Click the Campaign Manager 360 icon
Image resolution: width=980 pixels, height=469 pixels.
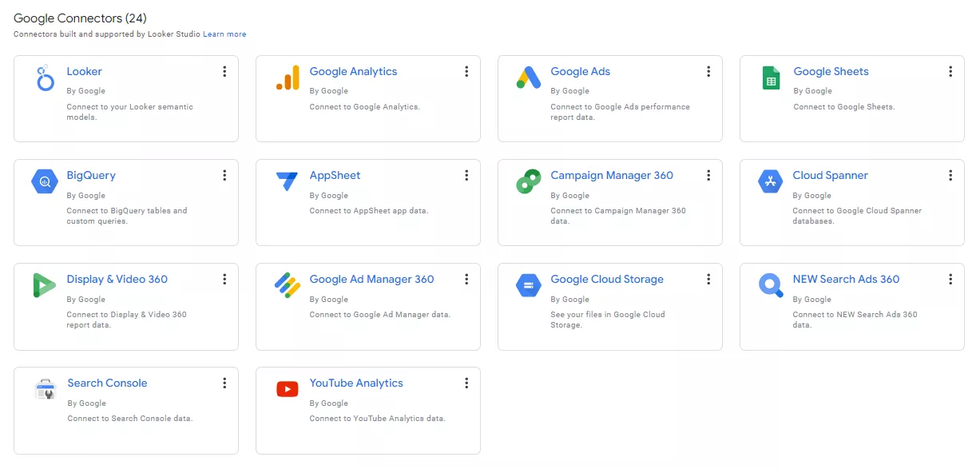[529, 181]
